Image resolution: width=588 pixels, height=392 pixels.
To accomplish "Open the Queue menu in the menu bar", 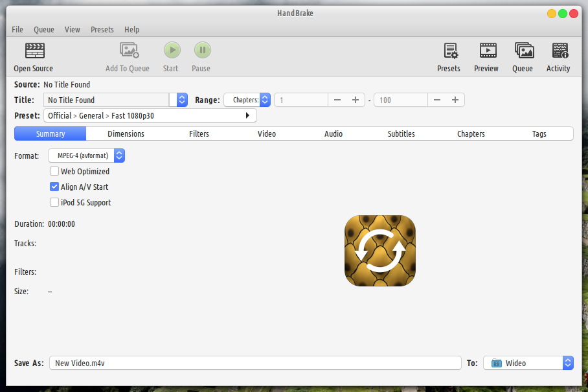I will pyautogui.click(x=44, y=29).
